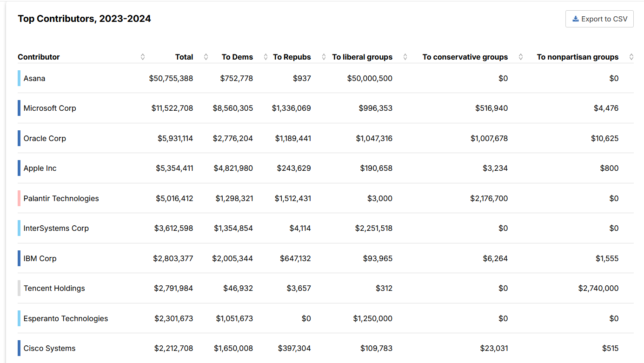This screenshot has width=644, height=363.
Task: Select Oracle Corp total of $5,931,114
Action: [175, 138]
